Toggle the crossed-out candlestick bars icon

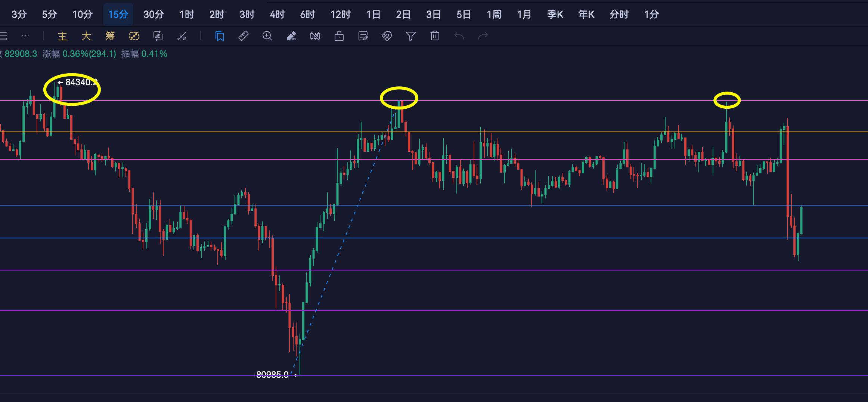pyautogui.click(x=315, y=36)
